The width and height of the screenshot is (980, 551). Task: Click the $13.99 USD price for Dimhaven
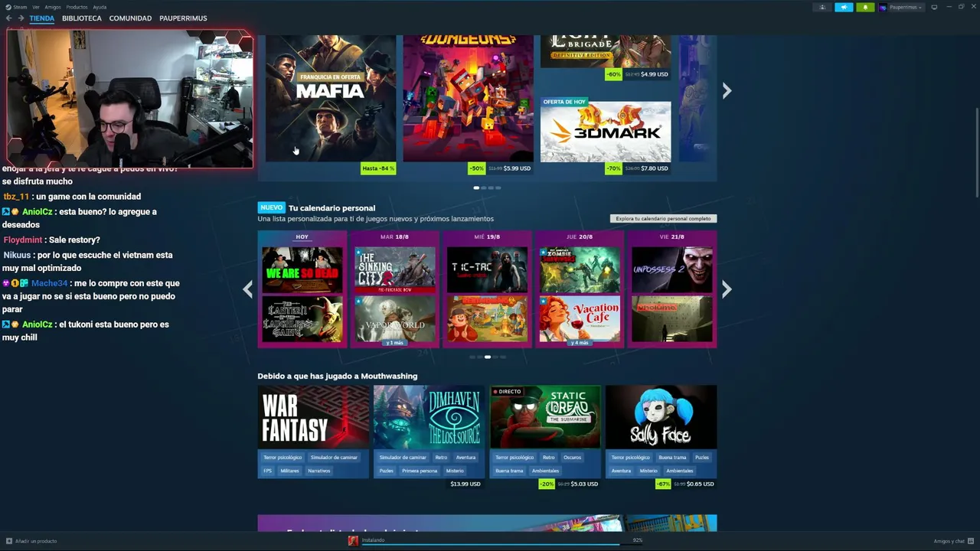click(465, 484)
